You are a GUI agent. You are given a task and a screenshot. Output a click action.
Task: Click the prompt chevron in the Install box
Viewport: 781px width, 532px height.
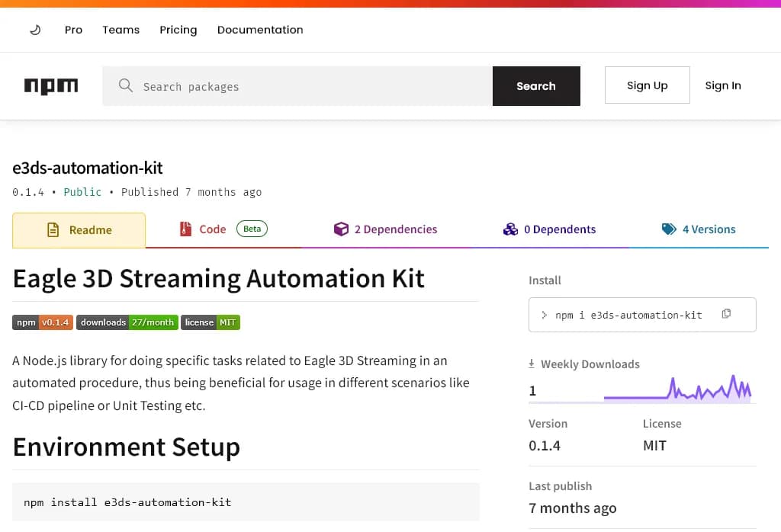pyautogui.click(x=544, y=315)
